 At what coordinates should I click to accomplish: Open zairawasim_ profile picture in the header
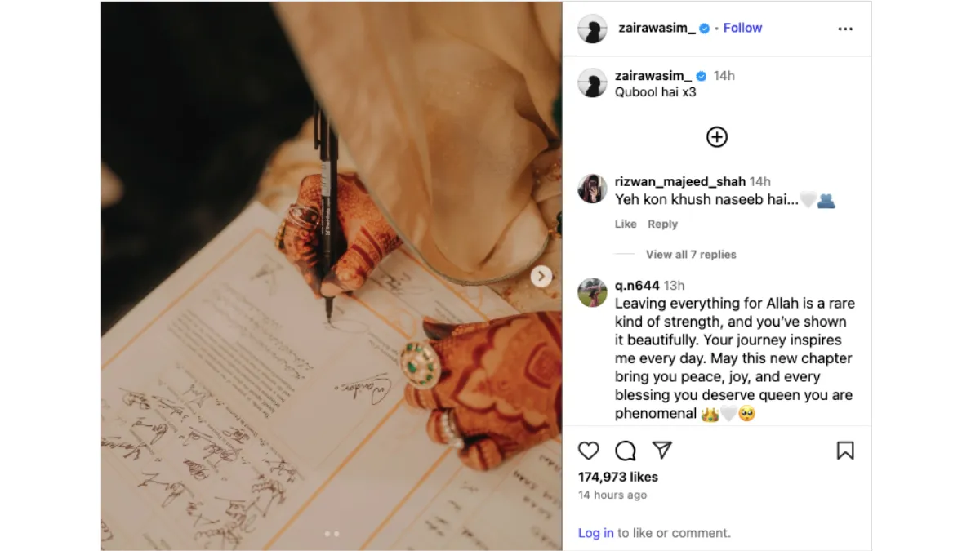[x=593, y=29]
